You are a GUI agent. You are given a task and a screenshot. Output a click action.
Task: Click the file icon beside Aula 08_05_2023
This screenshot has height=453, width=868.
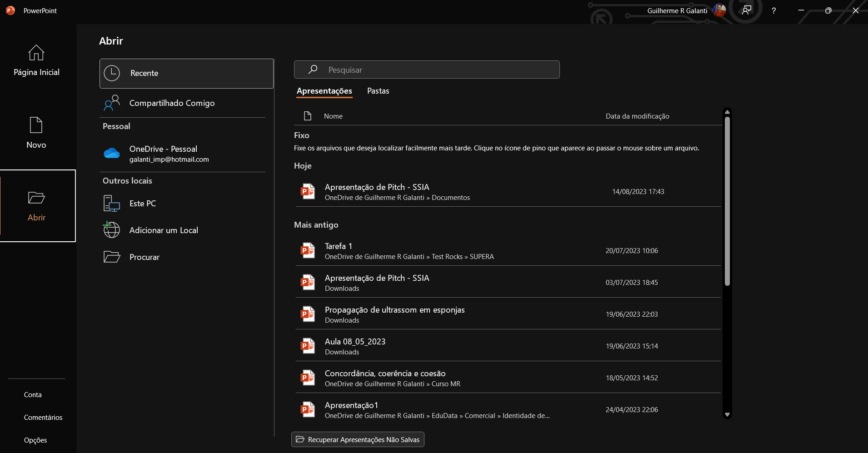tap(308, 346)
